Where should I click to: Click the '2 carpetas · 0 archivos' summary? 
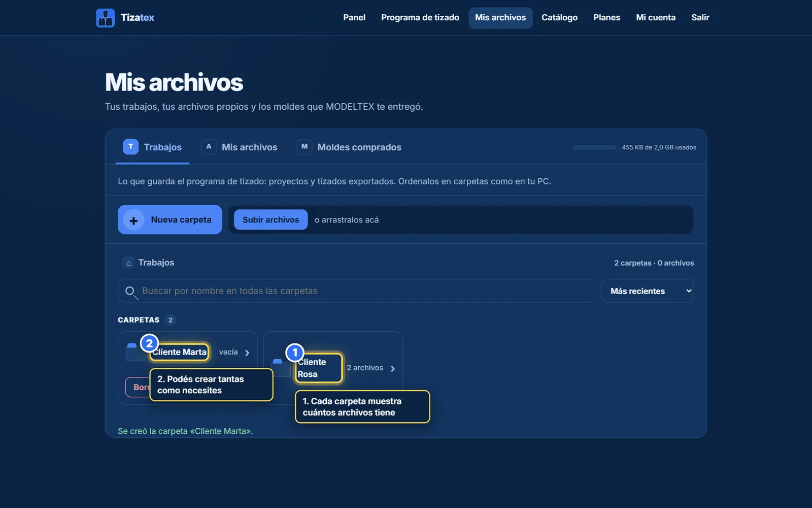(x=654, y=263)
